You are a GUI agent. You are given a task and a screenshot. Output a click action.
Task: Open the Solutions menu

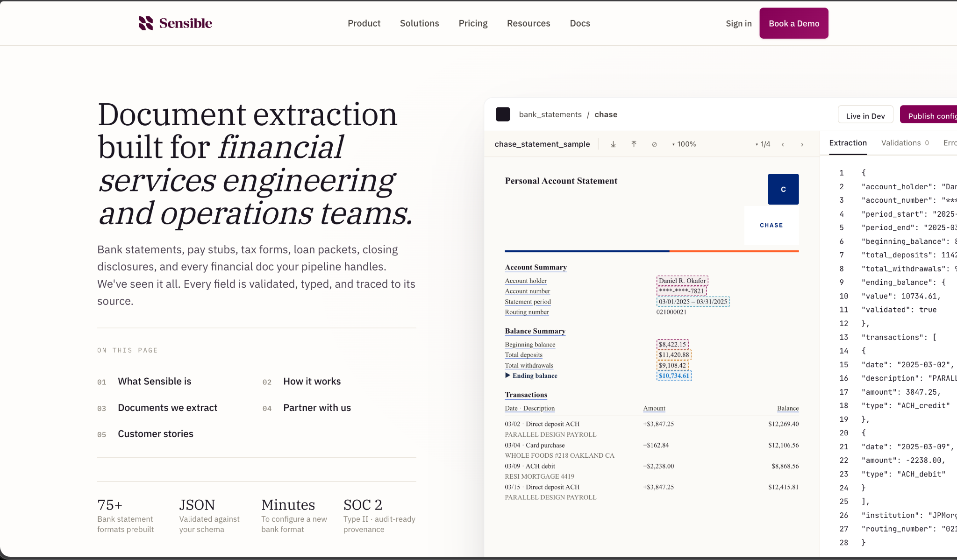(420, 23)
